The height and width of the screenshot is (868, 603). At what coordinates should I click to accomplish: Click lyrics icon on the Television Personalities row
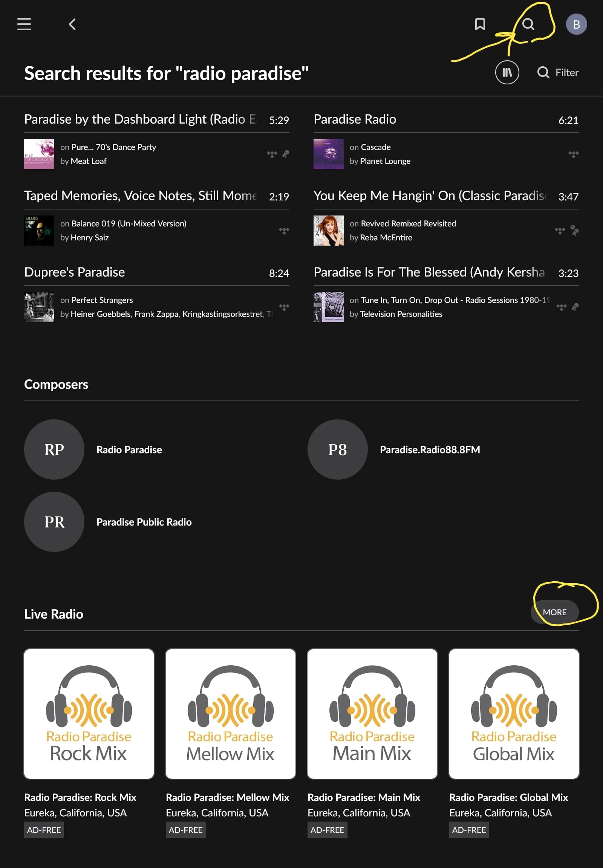pyautogui.click(x=575, y=307)
